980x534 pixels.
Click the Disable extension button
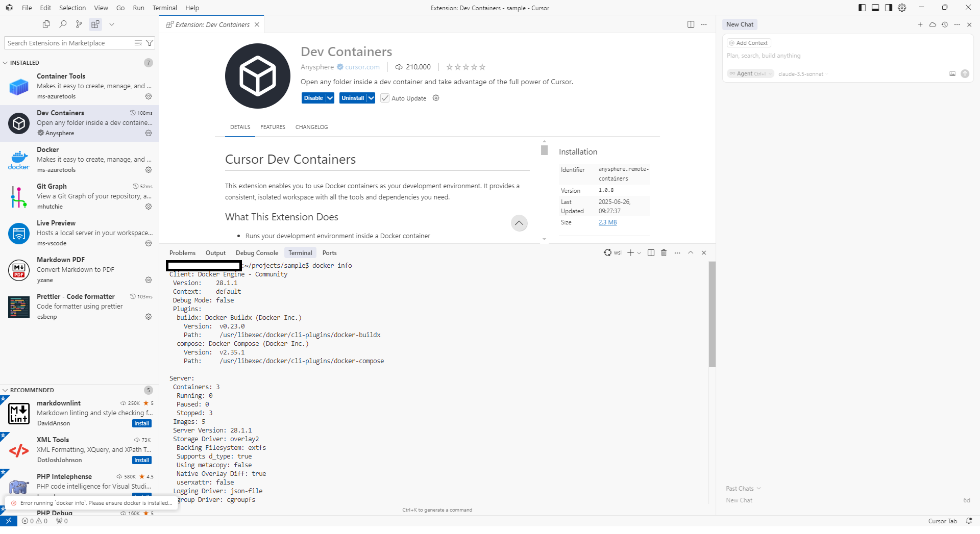(313, 98)
